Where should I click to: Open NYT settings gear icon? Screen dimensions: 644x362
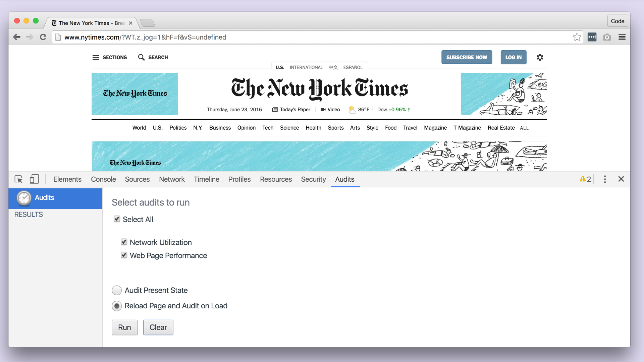pyautogui.click(x=540, y=57)
